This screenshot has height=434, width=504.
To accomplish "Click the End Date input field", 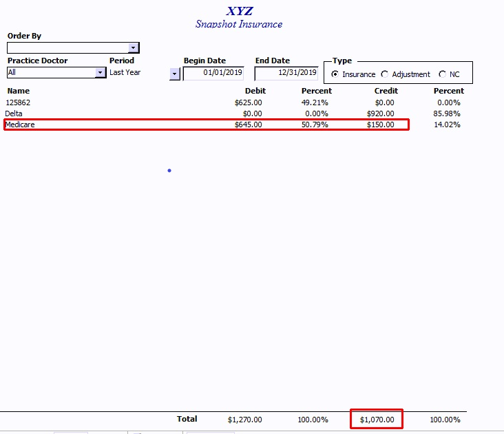I will click(286, 73).
